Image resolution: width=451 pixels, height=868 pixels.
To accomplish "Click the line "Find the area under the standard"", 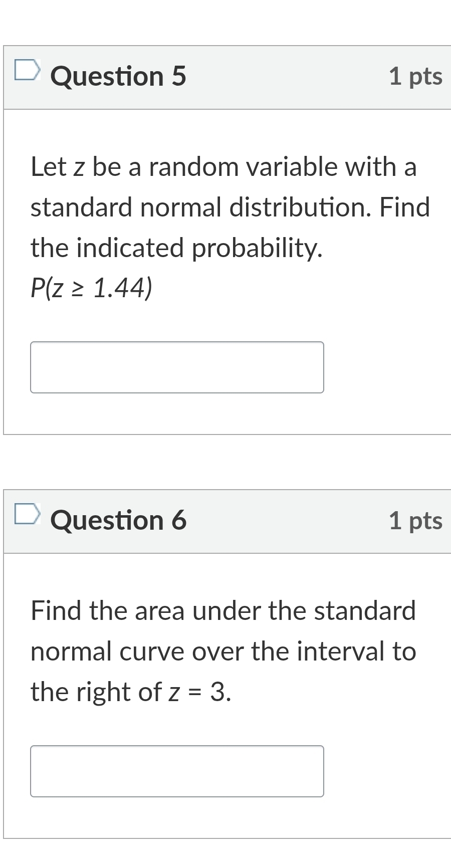I will click(x=223, y=611).
